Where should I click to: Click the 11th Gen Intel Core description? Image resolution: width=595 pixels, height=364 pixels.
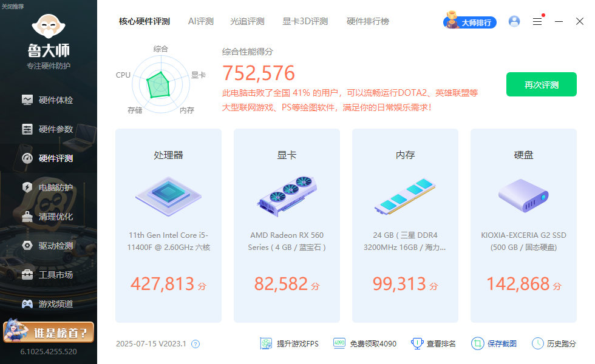(x=169, y=241)
